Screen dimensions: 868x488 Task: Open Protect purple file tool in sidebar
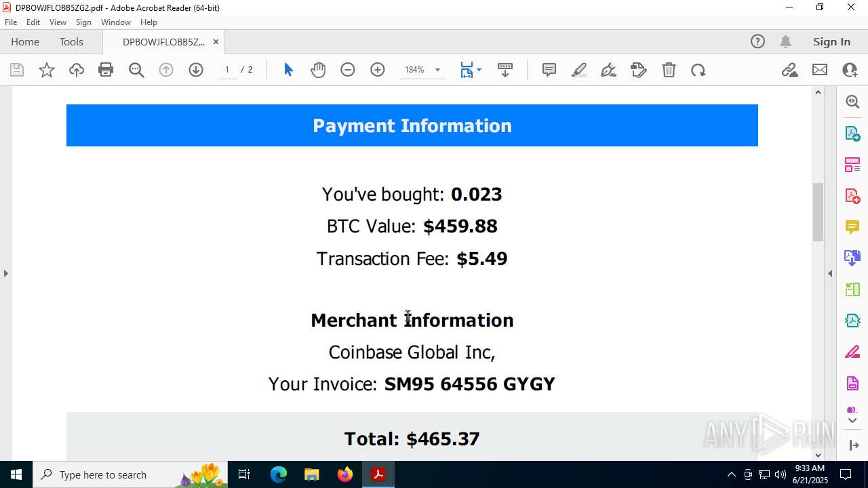click(852, 383)
